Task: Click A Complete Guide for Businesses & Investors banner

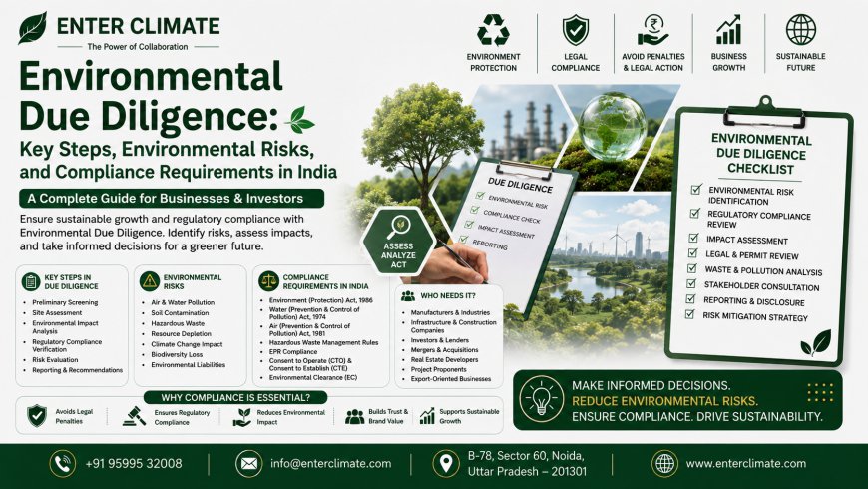Action: [172, 199]
